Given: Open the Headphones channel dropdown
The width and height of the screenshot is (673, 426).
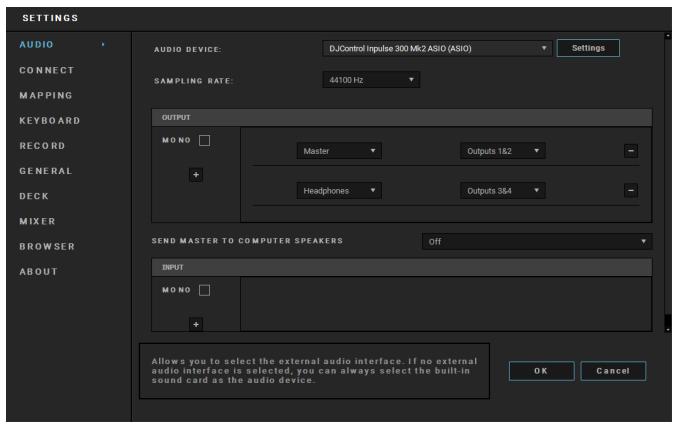Looking at the screenshot, I should 339,190.
